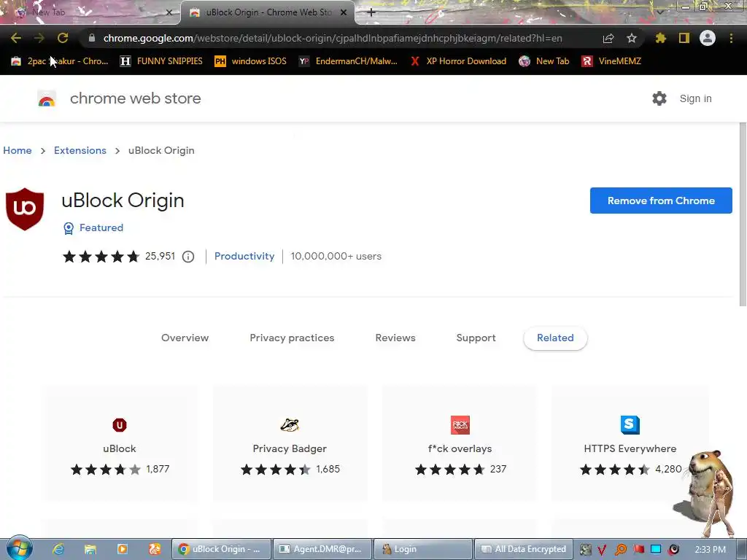Toggle the side panel icon
747x560 pixels.
pyautogui.click(x=684, y=38)
